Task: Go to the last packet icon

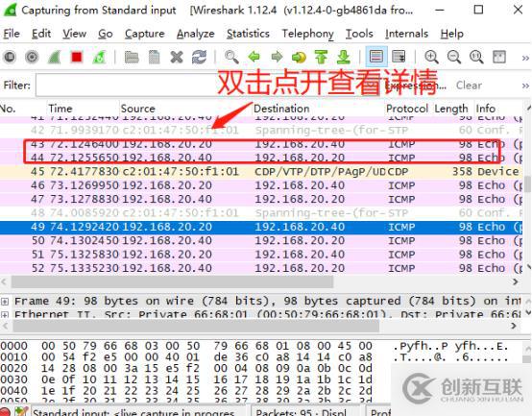Action: click(x=344, y=57)
